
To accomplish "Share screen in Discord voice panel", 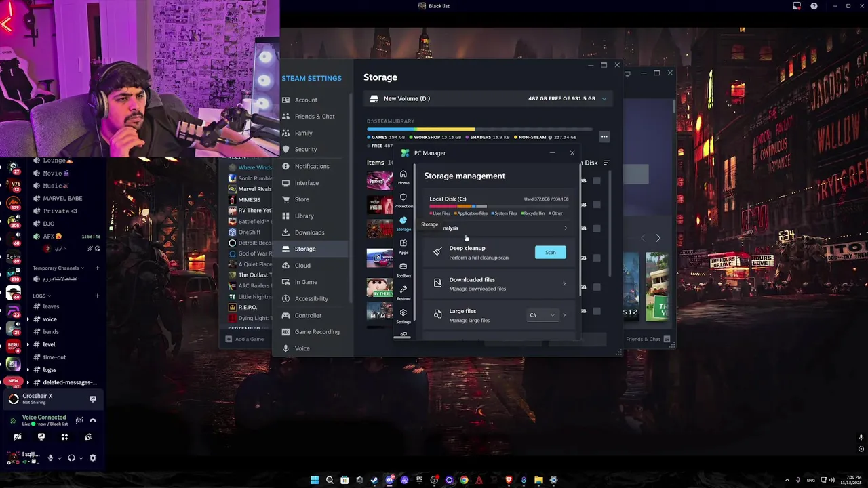I will 41,437.
